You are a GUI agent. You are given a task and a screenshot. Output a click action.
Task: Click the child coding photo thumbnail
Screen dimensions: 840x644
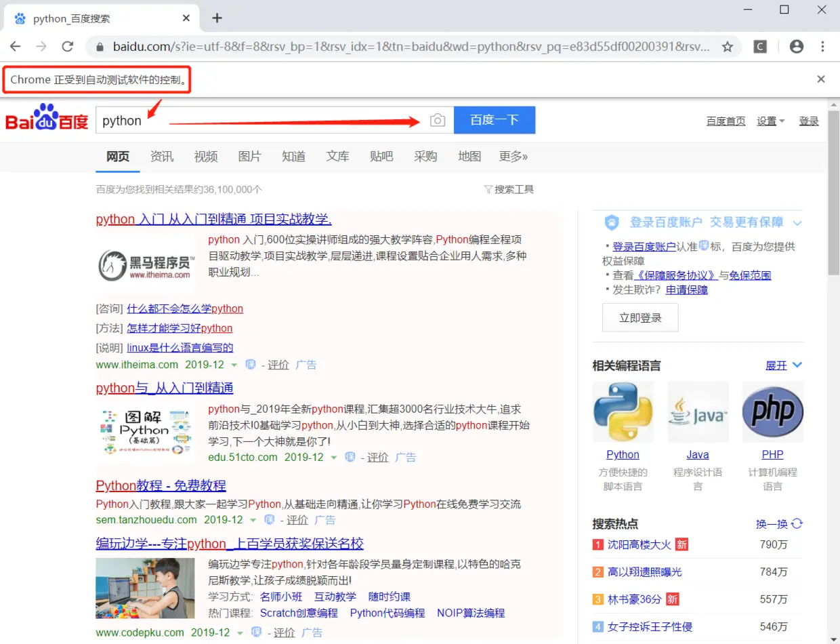[x=145, y=588]
